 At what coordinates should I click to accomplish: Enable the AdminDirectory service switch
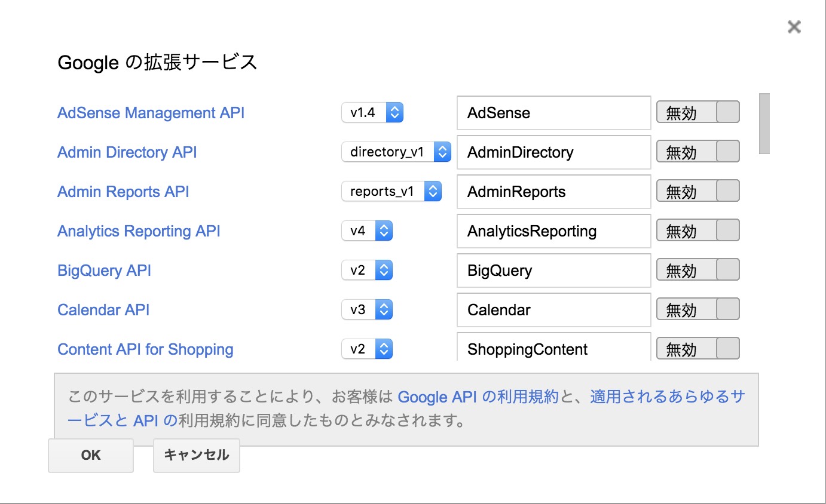coord(698,152)
